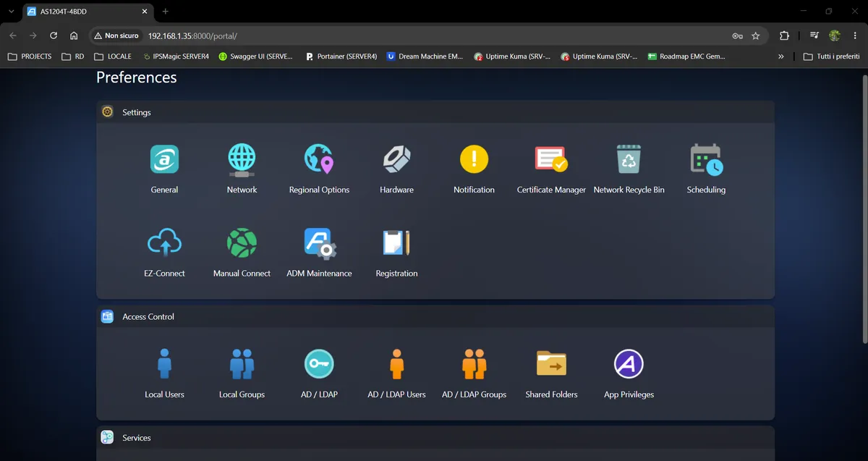Viewport: 868px width, 461px height.
Task: Open Local Users
Action: tap(164, 364)
